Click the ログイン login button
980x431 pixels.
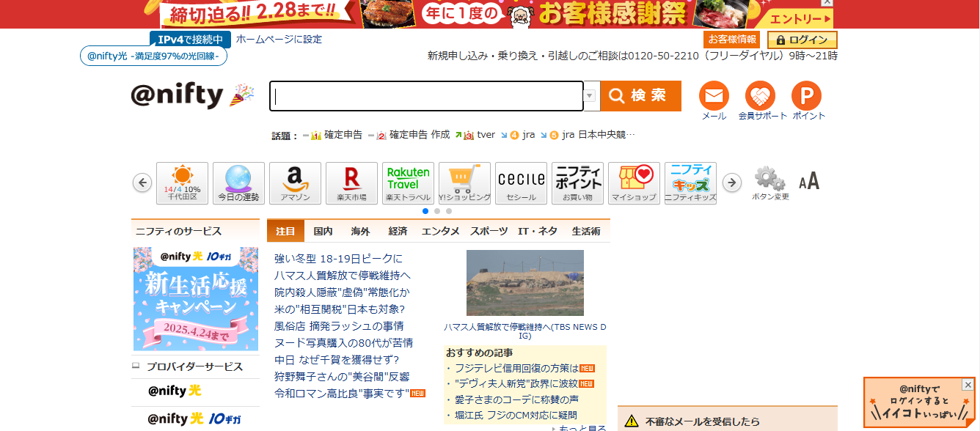point(802,40)
